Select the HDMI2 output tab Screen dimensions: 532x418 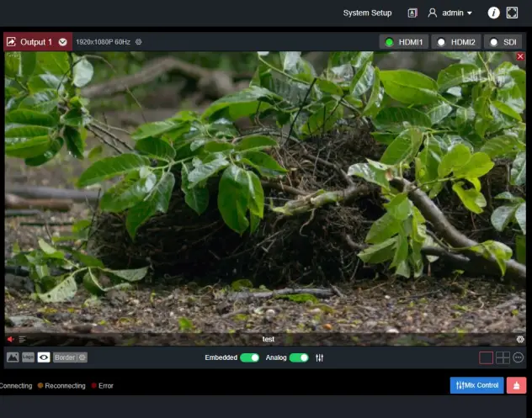point(455,42)
